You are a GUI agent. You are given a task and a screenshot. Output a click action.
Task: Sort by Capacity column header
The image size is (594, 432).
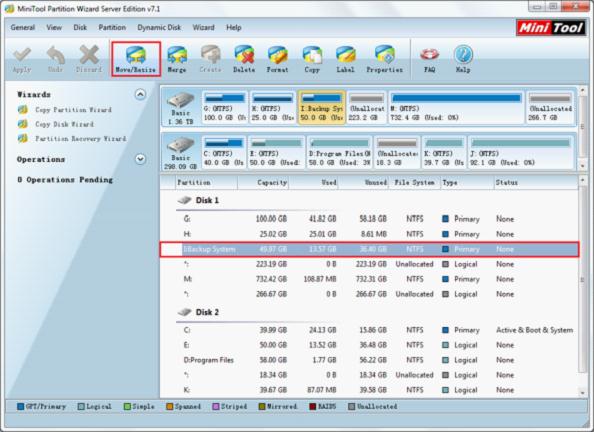(x=263, y=182)
